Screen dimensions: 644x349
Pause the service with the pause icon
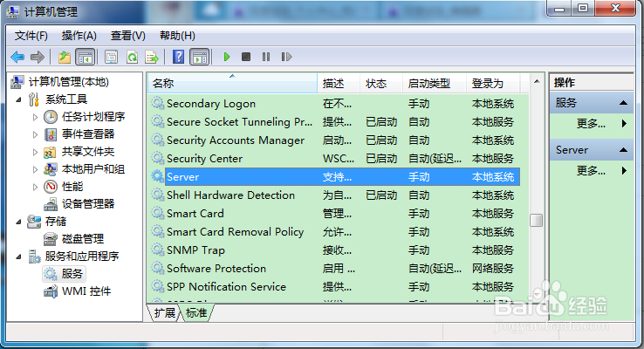[266, 57]
